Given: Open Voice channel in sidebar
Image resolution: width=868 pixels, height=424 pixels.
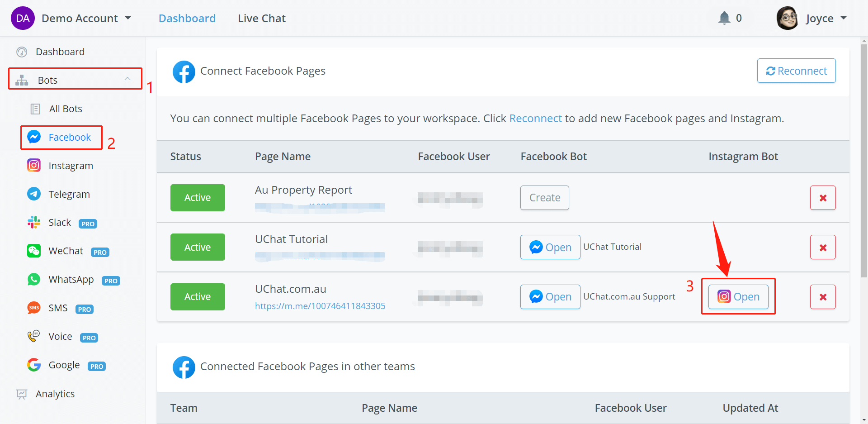Looking at the screenshot, I should click(60, 337).
